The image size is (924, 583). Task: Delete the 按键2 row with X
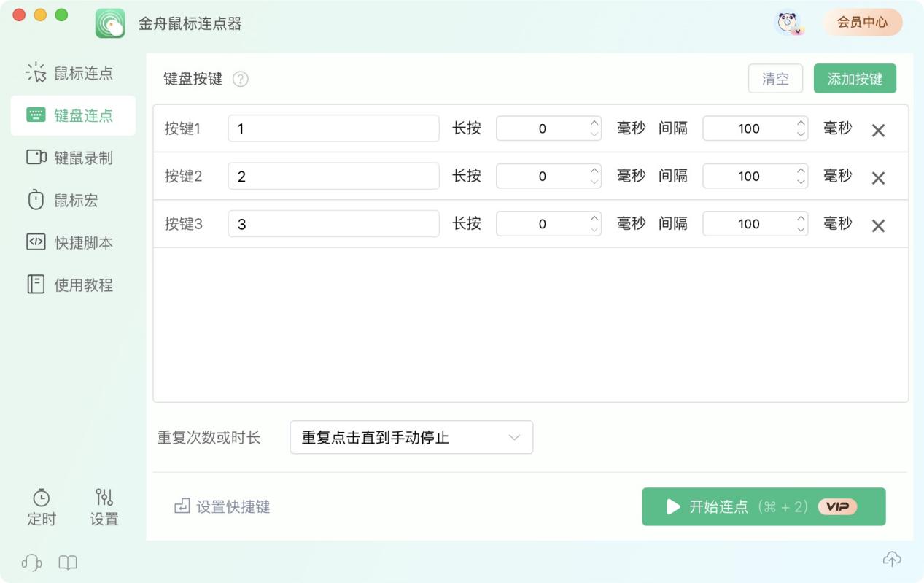tap(878, 178)
